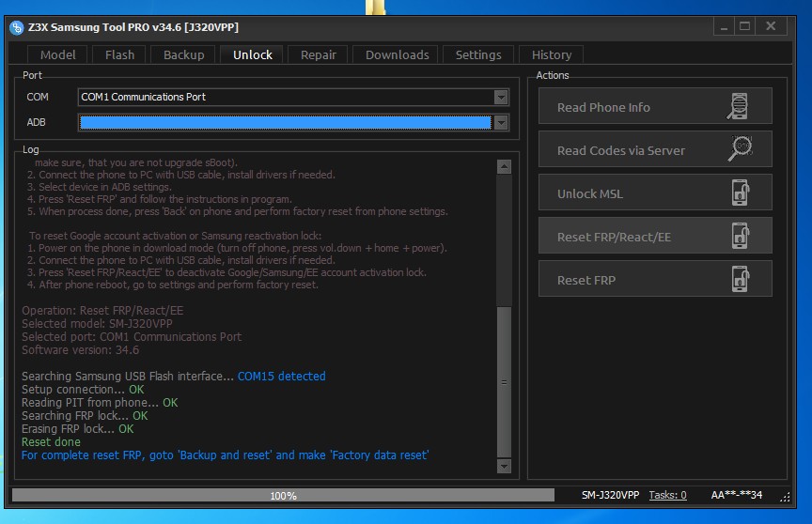
Task: Click the log scrollbar down arrow
Action: tap(504, 466)
